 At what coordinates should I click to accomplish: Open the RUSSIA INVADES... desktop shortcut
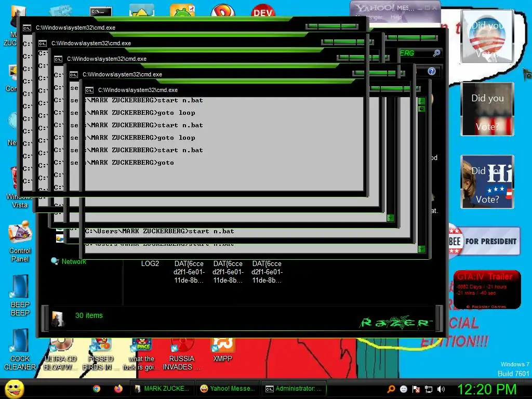[x=181, y=354]
